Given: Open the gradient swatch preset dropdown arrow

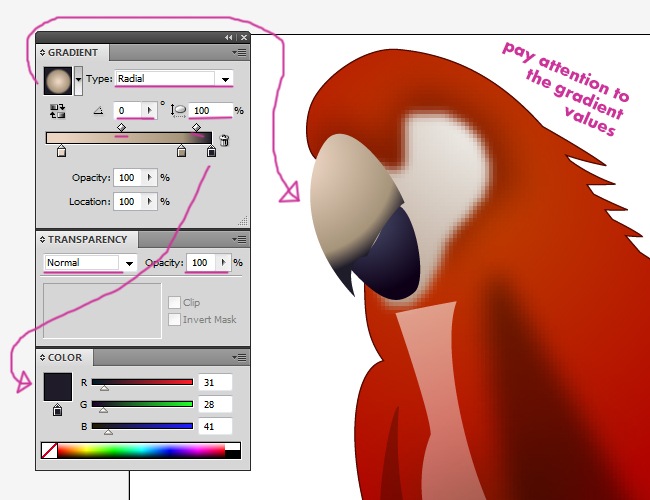Looking at the screenshot, I should 78,80.
